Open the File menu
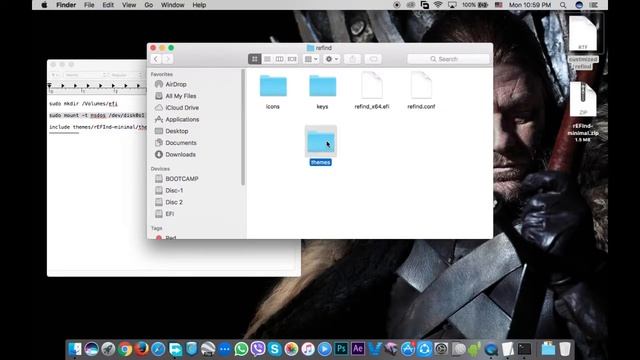 tap(89, 5)
